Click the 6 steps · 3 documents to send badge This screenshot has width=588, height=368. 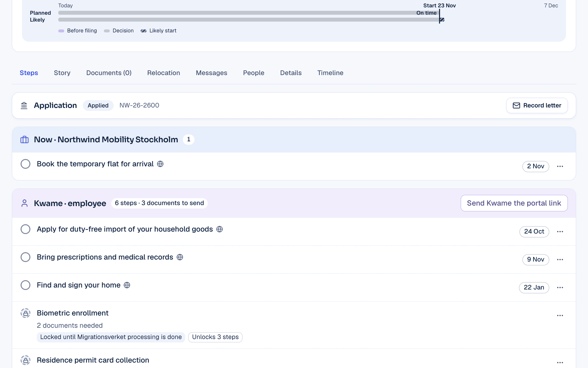(x=159, y=203)
